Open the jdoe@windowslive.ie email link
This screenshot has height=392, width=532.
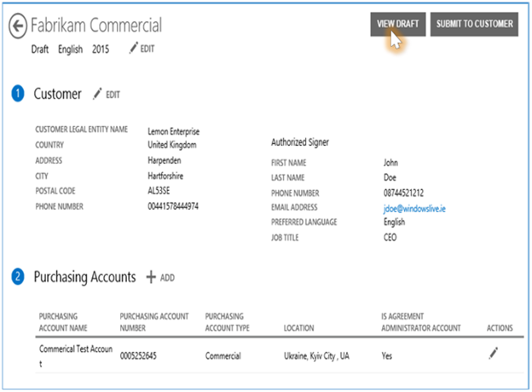414,209
